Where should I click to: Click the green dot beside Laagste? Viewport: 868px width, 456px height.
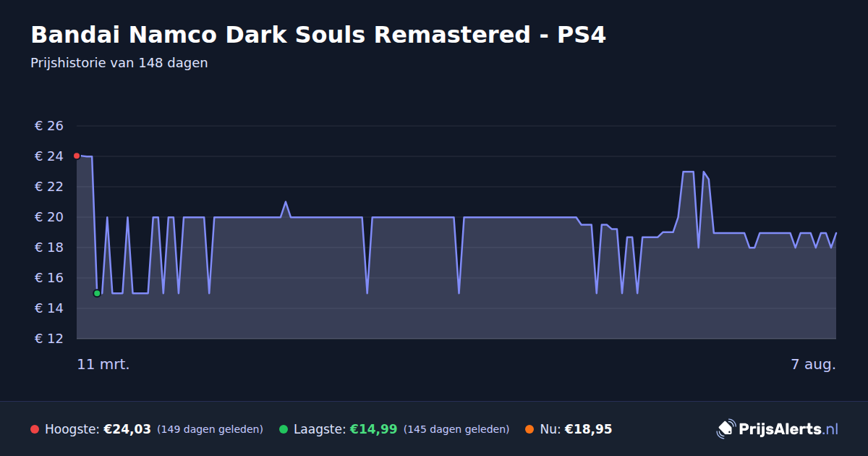pyautogui.click(x=284, y=429)
